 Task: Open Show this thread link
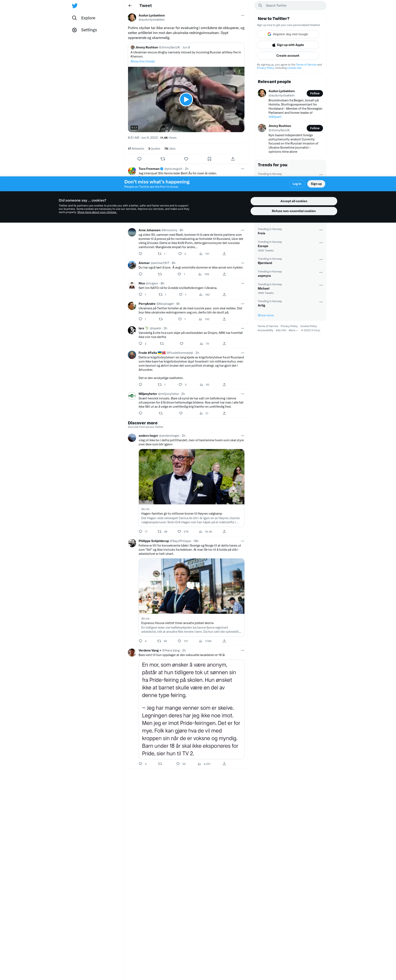(142, 61)
